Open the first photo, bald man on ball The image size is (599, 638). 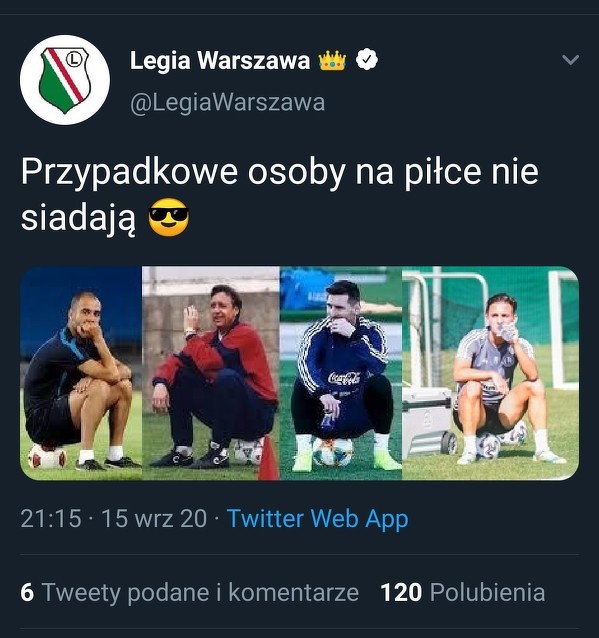coord(81,373)
